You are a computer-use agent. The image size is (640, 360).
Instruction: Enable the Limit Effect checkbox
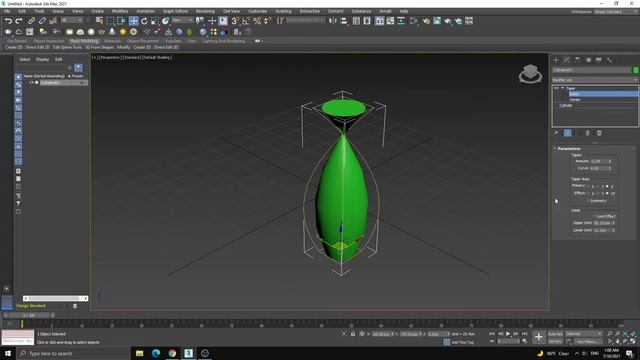(595, 216)
